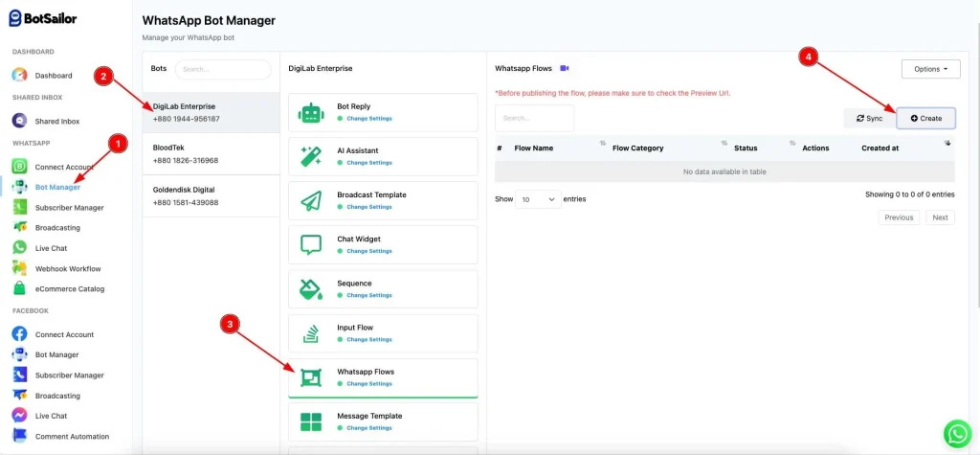Image resolution: width=980 pixels, height=455 pixels.
Task: Click the Broadcast Template paper plane icon
Action: 311,201
